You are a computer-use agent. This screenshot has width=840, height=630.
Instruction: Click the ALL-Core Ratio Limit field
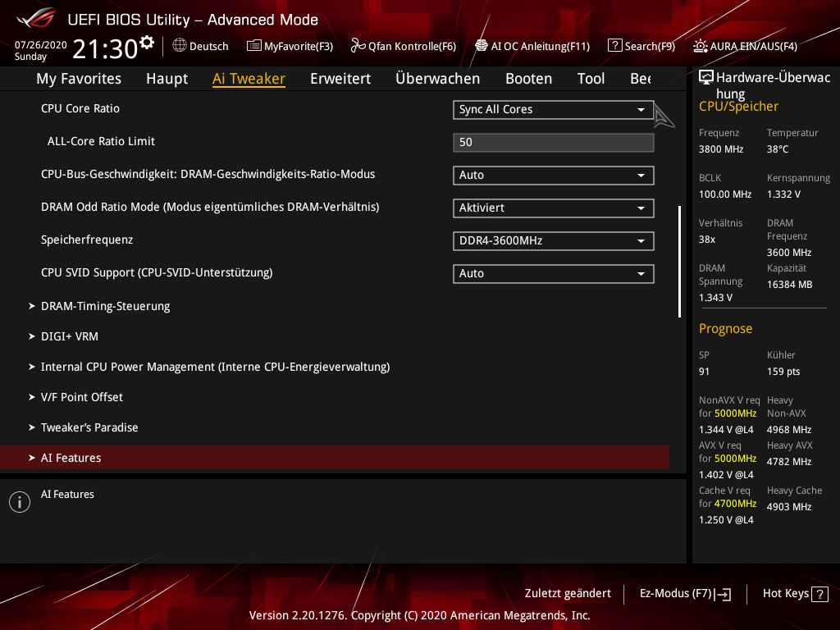pos(554,143)
